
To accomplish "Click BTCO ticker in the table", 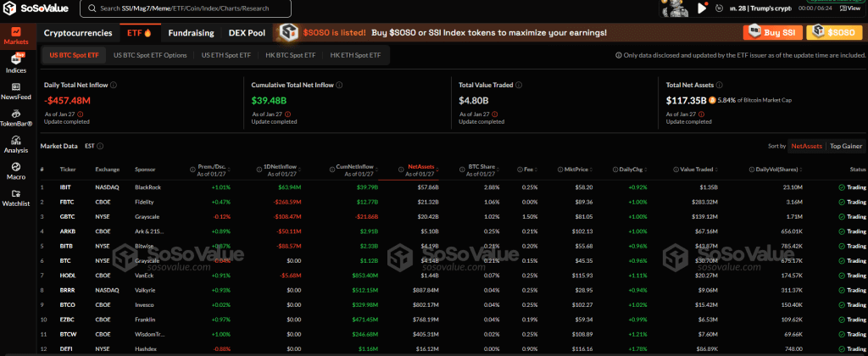I will (66, 305).
